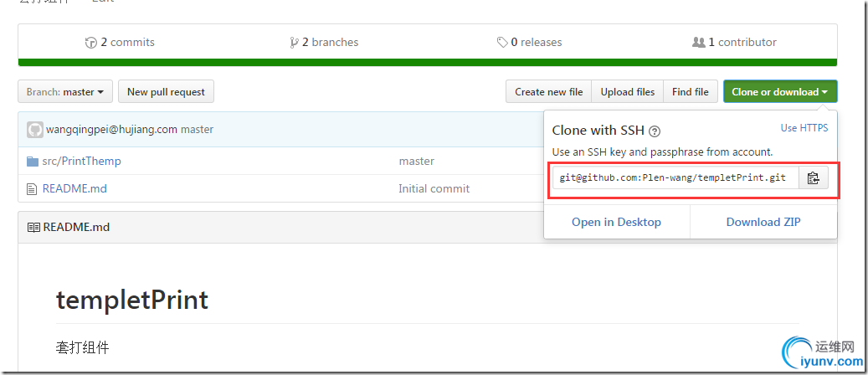
Task: Click the Find file button
Action: [x=691, y=92]
